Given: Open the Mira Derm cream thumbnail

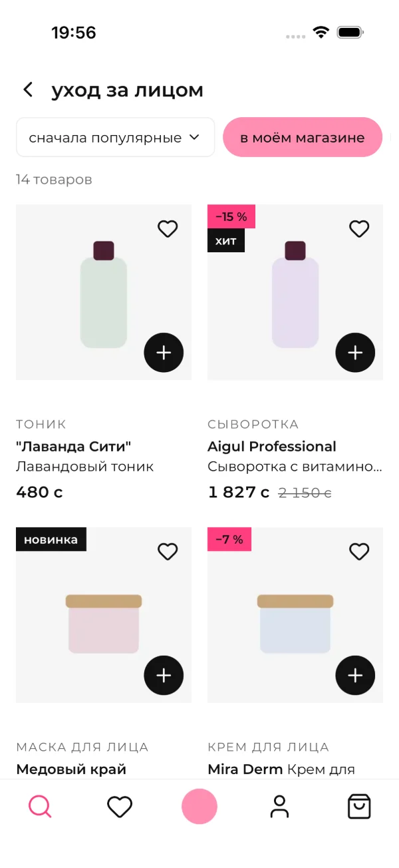Looking at the screenshot, I should pos(295,615).
